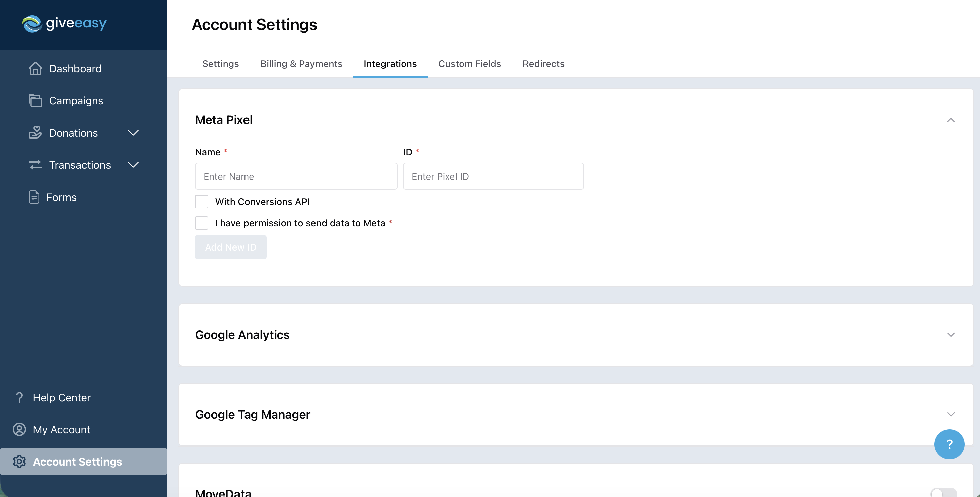
Task: Expand the Donations submenu chevron
Action: [x=133, y=133]
